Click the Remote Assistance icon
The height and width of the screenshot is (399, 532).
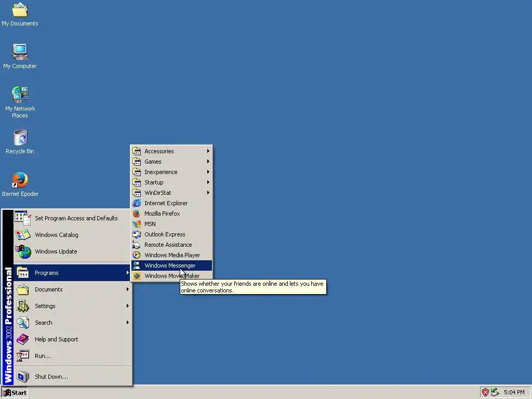coord(137,245)
